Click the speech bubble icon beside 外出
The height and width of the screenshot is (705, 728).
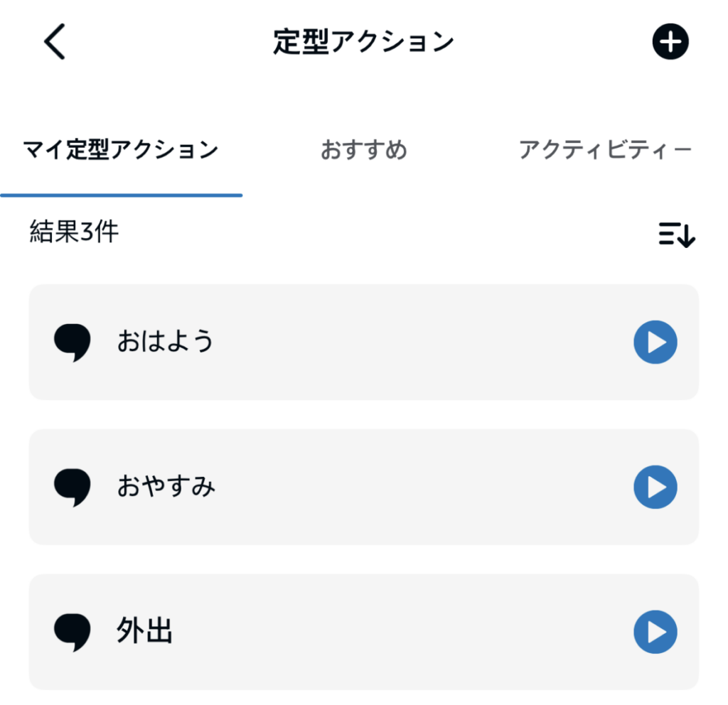click(73, 632)
